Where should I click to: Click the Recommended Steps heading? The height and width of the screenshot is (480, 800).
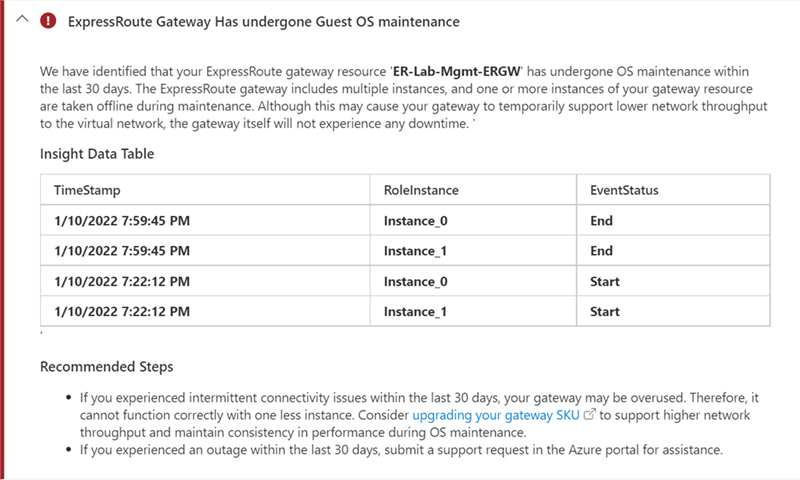[107, 367]
